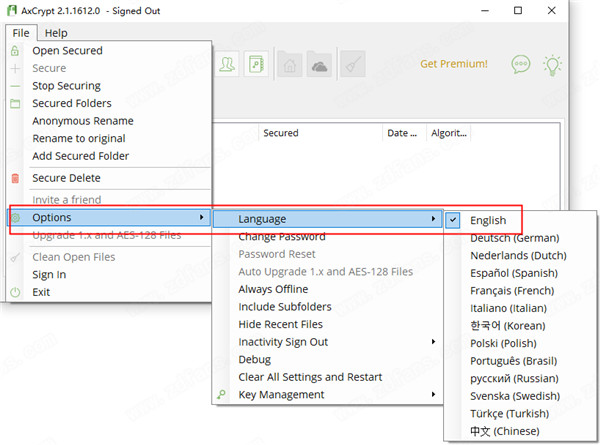Click the power icon beside Exit

click(x=15, y=292)
